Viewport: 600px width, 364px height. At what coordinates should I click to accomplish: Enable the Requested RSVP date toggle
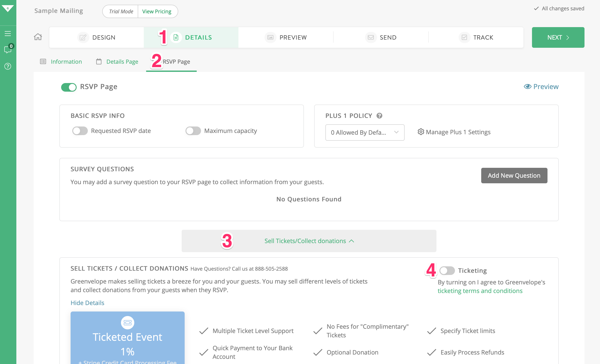tap(80, 131)
